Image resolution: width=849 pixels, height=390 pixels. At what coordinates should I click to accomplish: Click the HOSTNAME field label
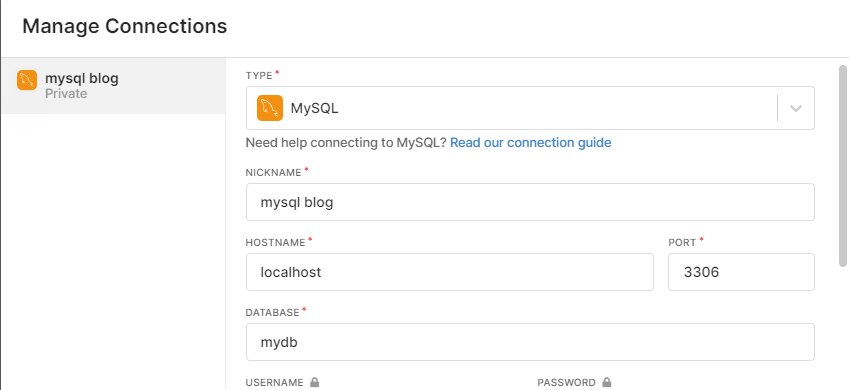pyautogui.click(x=276, y=243)
